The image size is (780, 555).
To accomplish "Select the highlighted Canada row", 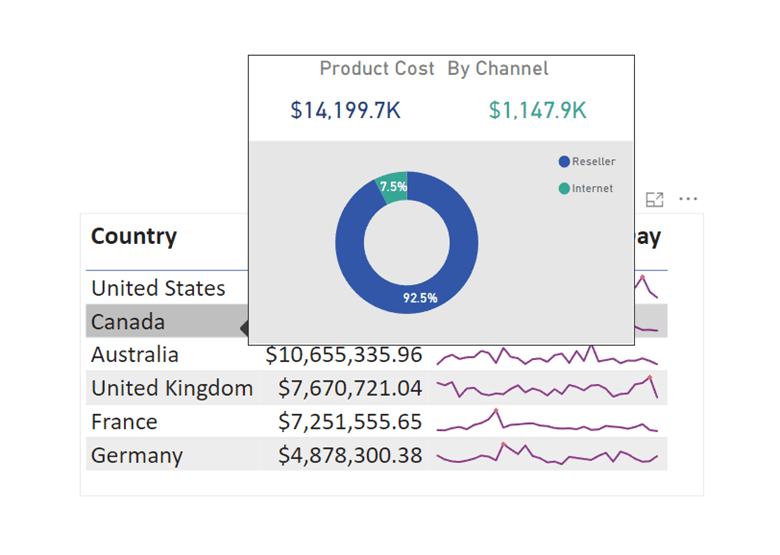I will pos(127,322).
